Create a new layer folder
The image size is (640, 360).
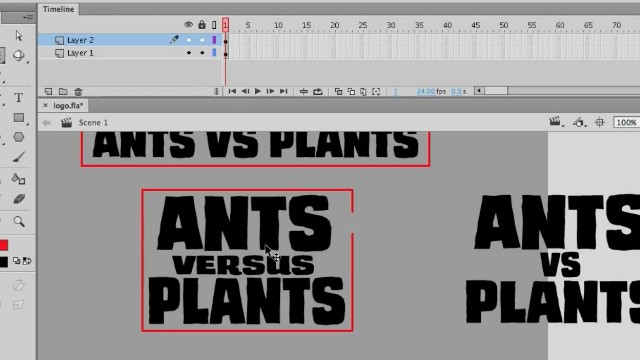click(x=63, y=91)
